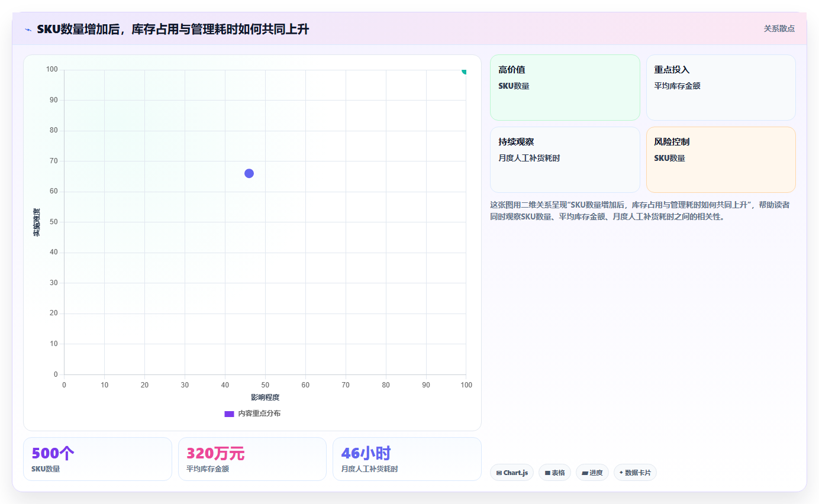Select the green data point at the chart's top-right
This screenshot has height=504, width=819.
[x=465, y=70]
